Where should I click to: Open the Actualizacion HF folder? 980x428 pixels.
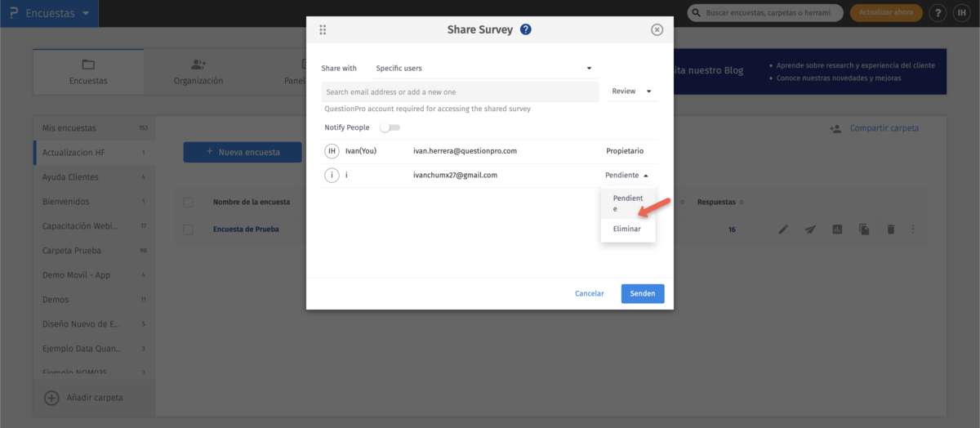(x=94, y=153)
